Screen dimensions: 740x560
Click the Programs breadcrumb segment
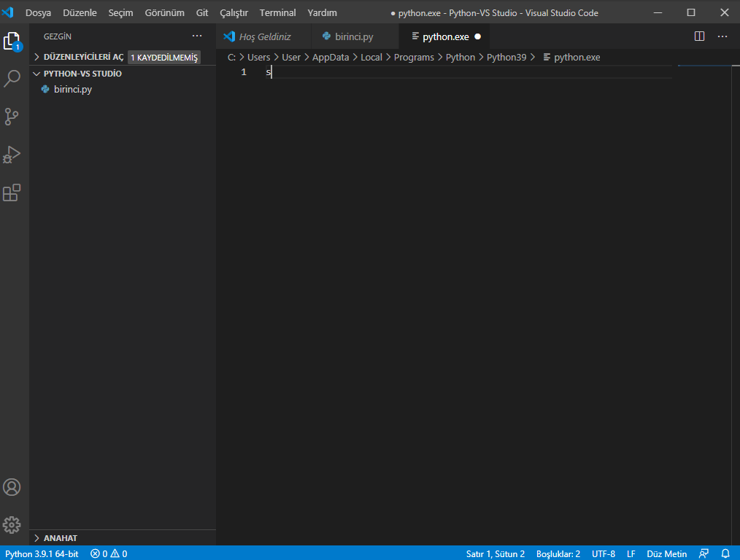[x=414, y=57]
